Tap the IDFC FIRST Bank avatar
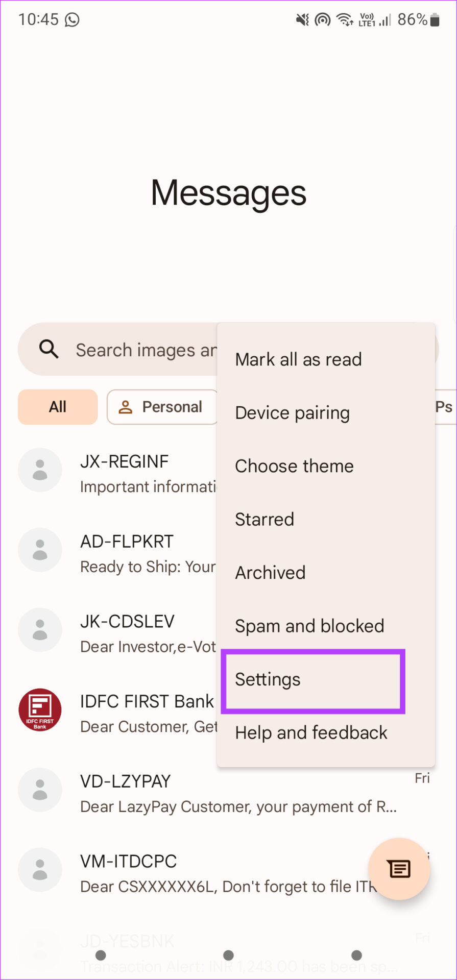This screenshot has height=980, width=457. pos(40,710)
